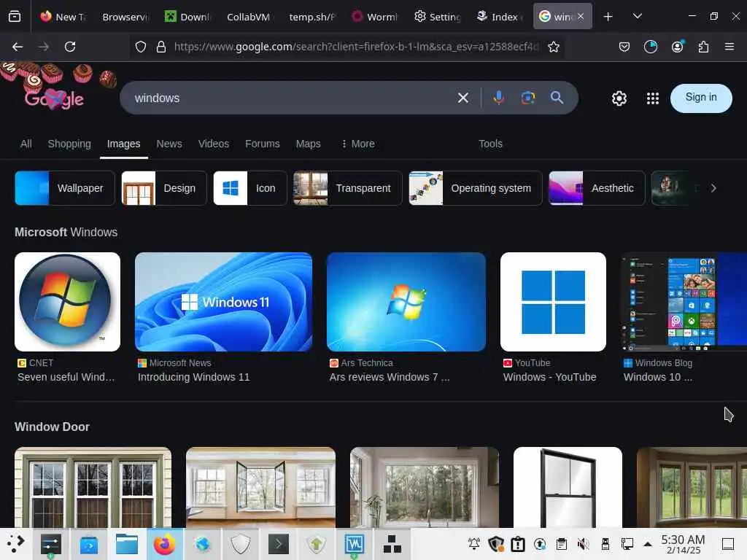This screenshot has height=560, width=747.
Task: Open the Tools filter options
Action: [490, 144]
